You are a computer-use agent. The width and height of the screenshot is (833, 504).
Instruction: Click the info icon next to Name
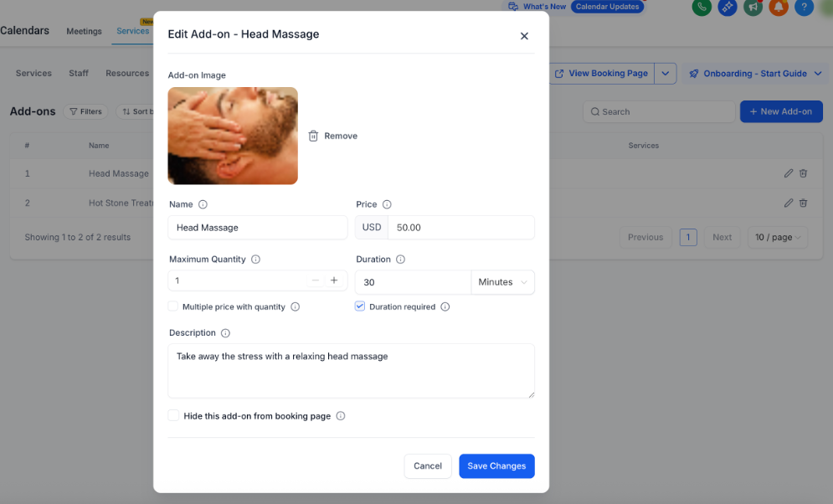(x=203, y=204)
